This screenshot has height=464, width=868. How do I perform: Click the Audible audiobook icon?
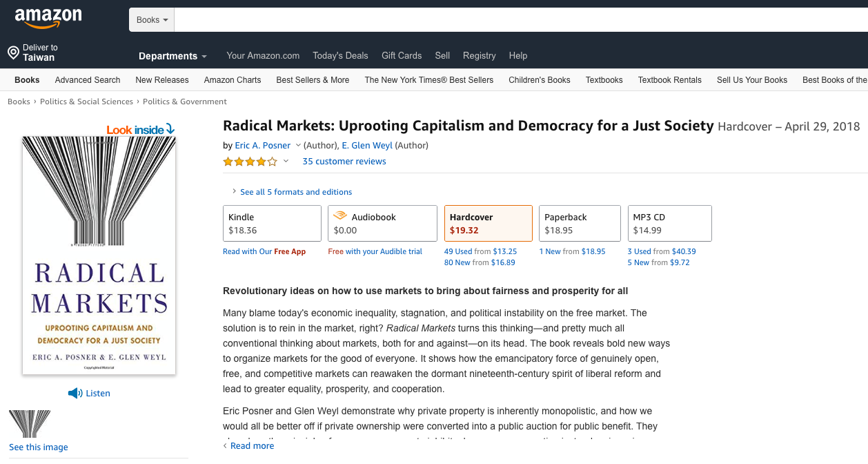coord(340,216)
